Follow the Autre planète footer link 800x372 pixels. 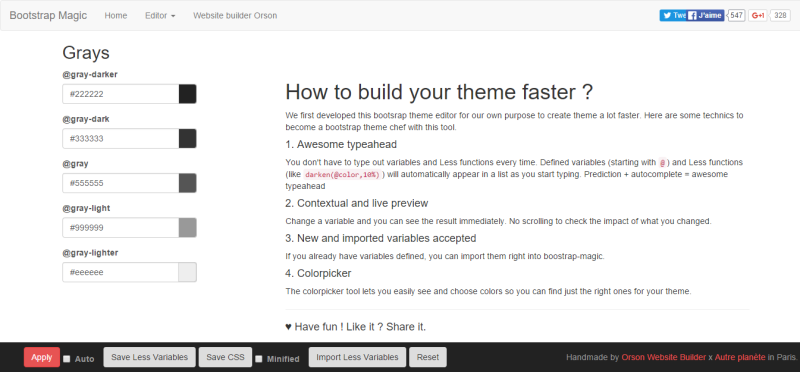[740, 357]
